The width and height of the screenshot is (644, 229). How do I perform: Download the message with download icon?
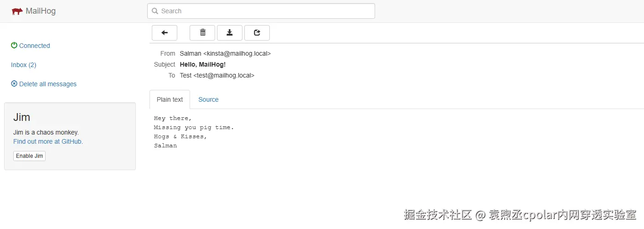230,33
